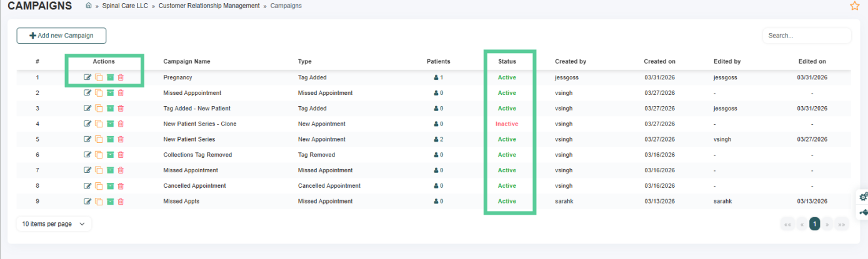Screen dimensions: 868x259
Task: Sort the table by Status column header
Action: coord(507,62)
